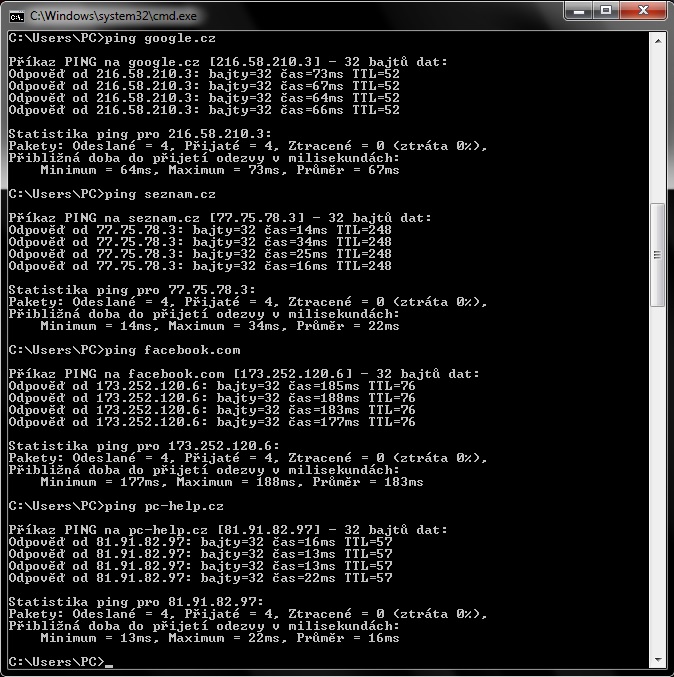Click 'Statistika ping pro 77.75.78.3:'
The width and height of the screenshot is (674, 677).
pyautogui.click(x=132, y=290)
